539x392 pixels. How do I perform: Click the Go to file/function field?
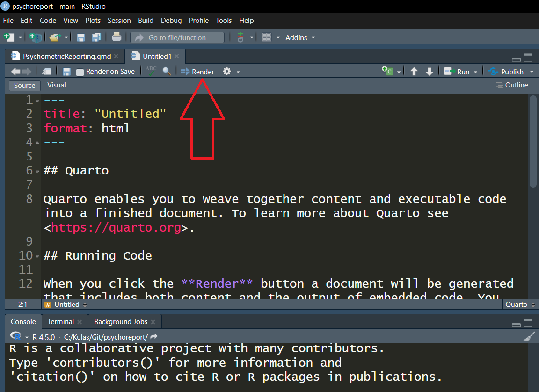(x=177, y=37)
